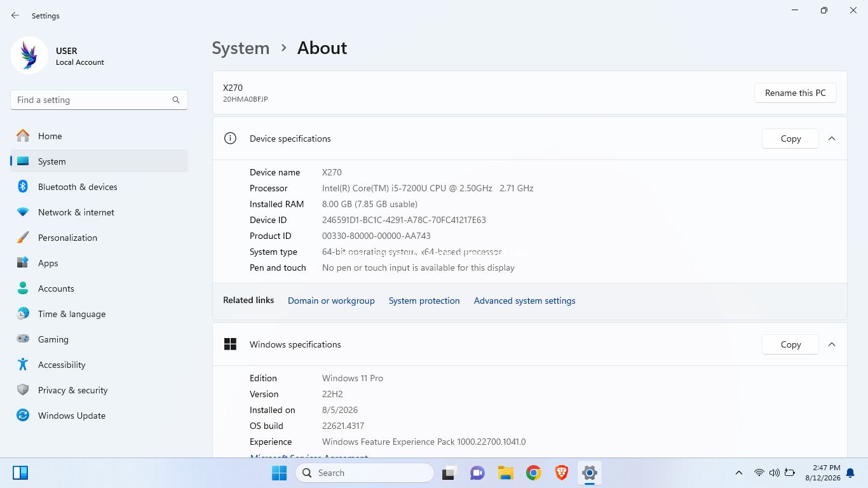The height and width of the screenshot is (488, 868).
Task: Open the Windows Start menu
Action: 279,473
